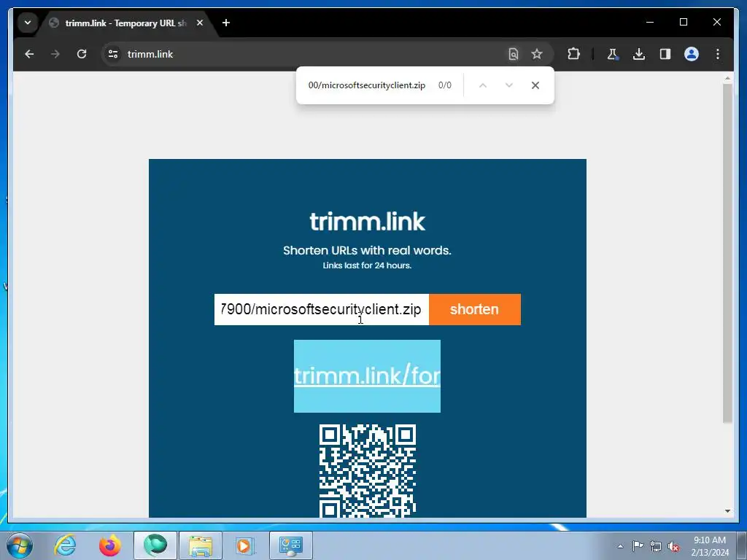Reload the trimm.link page
The image size is (747, 560).
[x=82, y=54]
